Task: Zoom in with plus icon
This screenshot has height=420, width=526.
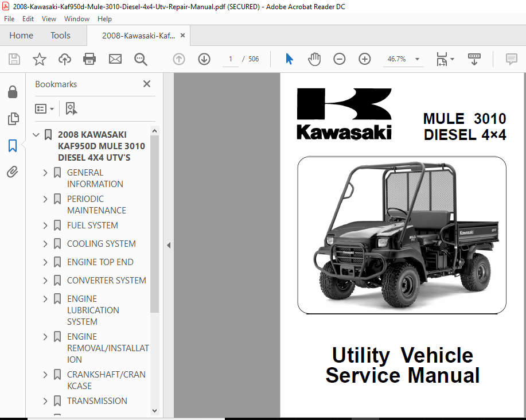Action: click(x=364, y=59)
